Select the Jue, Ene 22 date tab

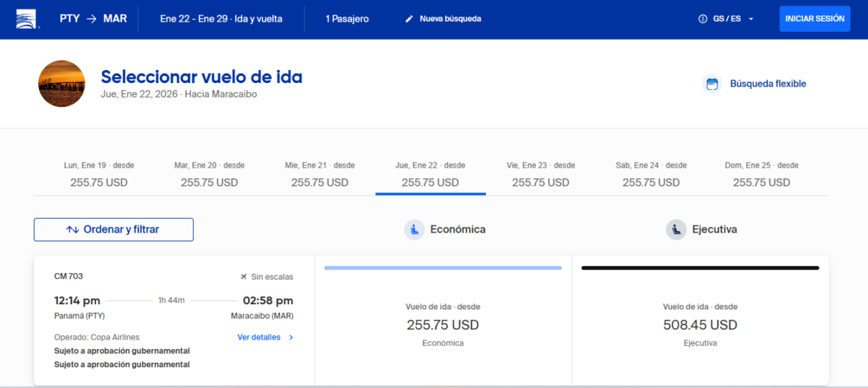point(430,175)
